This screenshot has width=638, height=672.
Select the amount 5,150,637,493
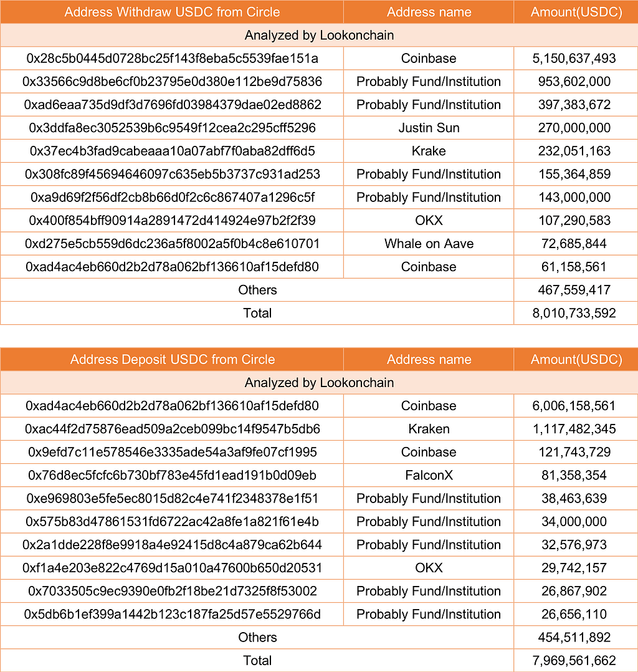[574, 59]
